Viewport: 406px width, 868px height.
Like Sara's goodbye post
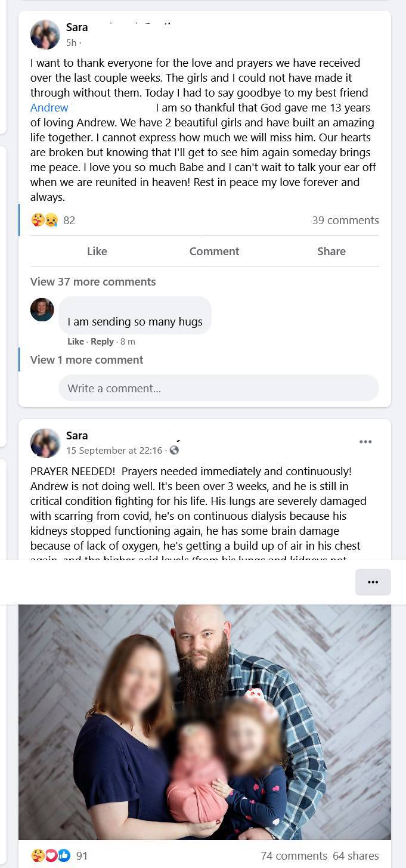click(x=97, y=251)
